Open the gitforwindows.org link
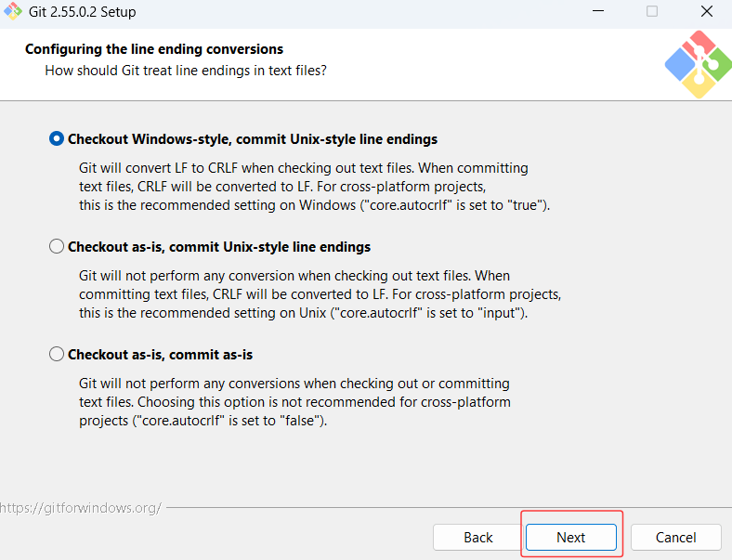Viewport: 732px width, 560px height. click(80, 508)
